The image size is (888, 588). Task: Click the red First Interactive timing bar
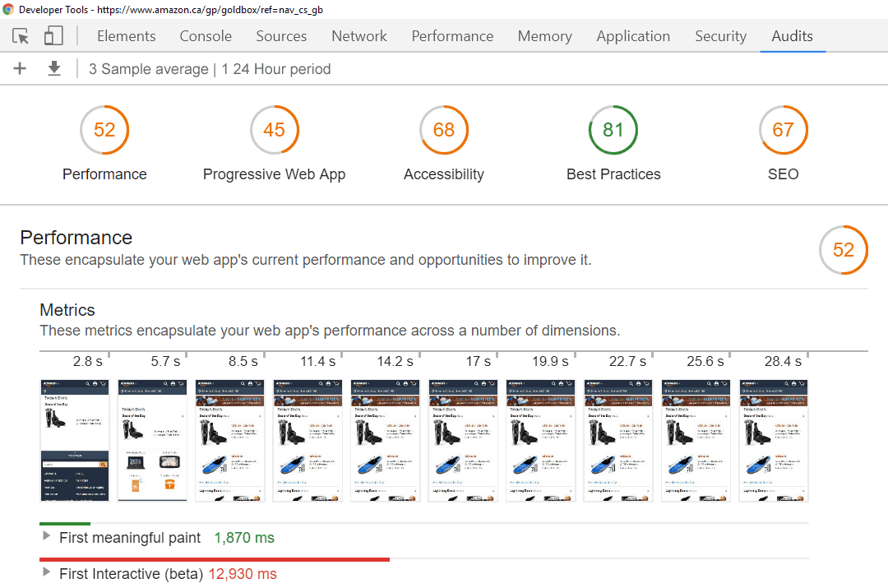[x=214, y=559]
